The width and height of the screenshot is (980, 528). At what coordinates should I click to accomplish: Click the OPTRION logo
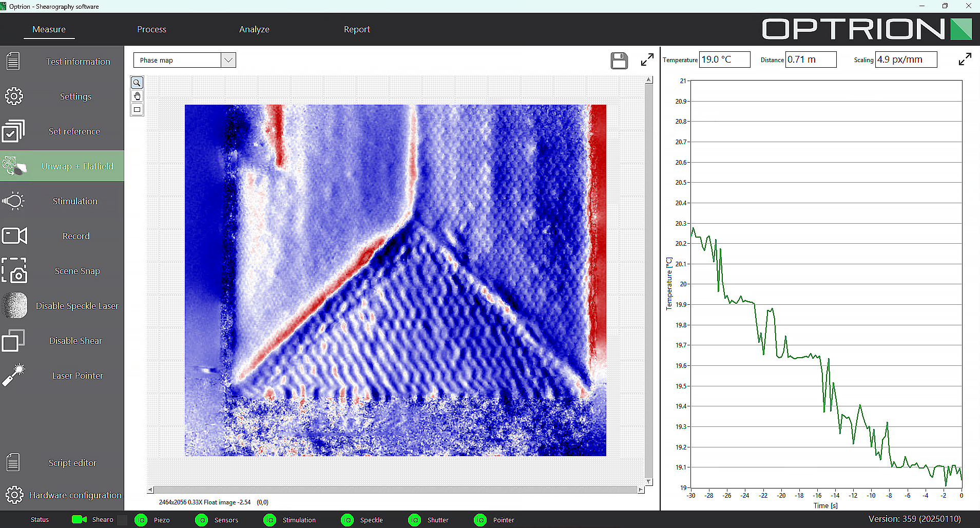coord(867,29)
